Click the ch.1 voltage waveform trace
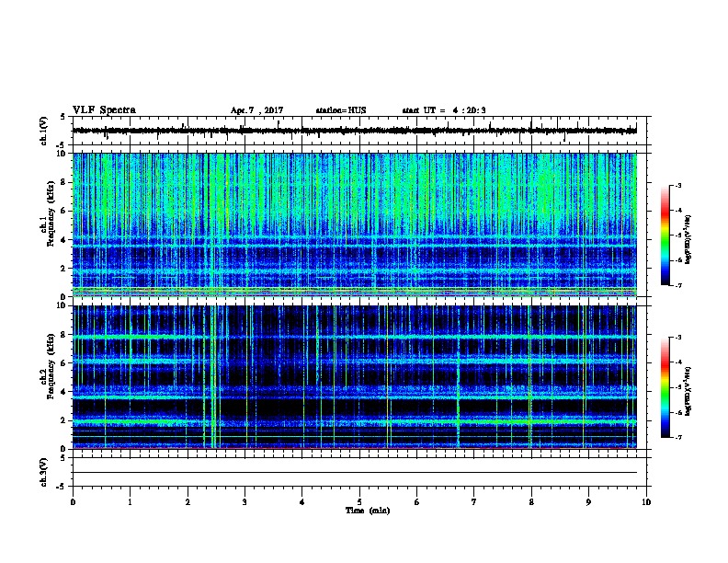The height and width of the screenshot is (563, 728). (x=355, y=131)
